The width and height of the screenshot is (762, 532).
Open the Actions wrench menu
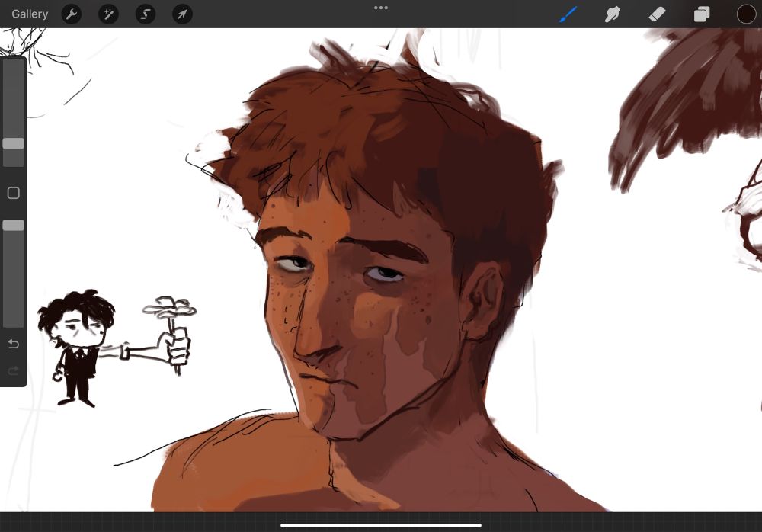(x=72, y=14)
